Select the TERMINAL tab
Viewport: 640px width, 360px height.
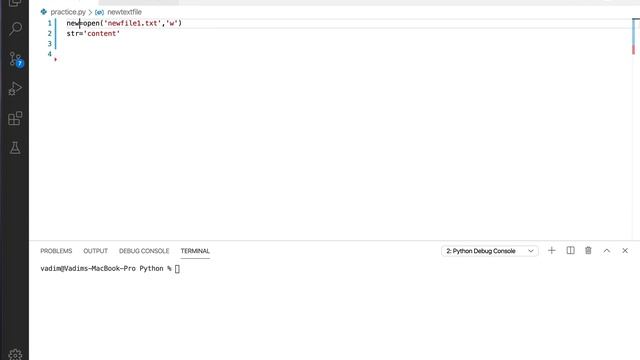point(195,251)
